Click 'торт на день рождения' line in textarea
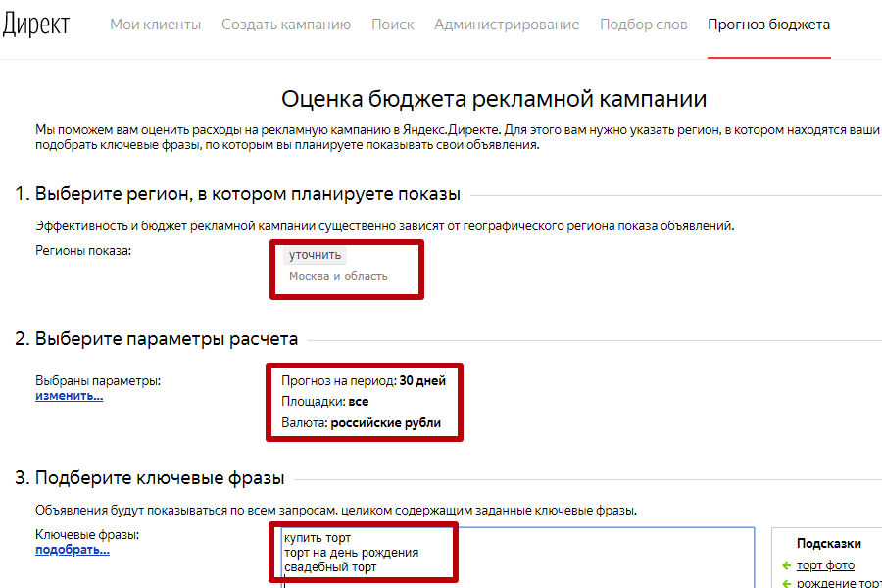Viewport: 882px width, 588px height. coord(351,553)
